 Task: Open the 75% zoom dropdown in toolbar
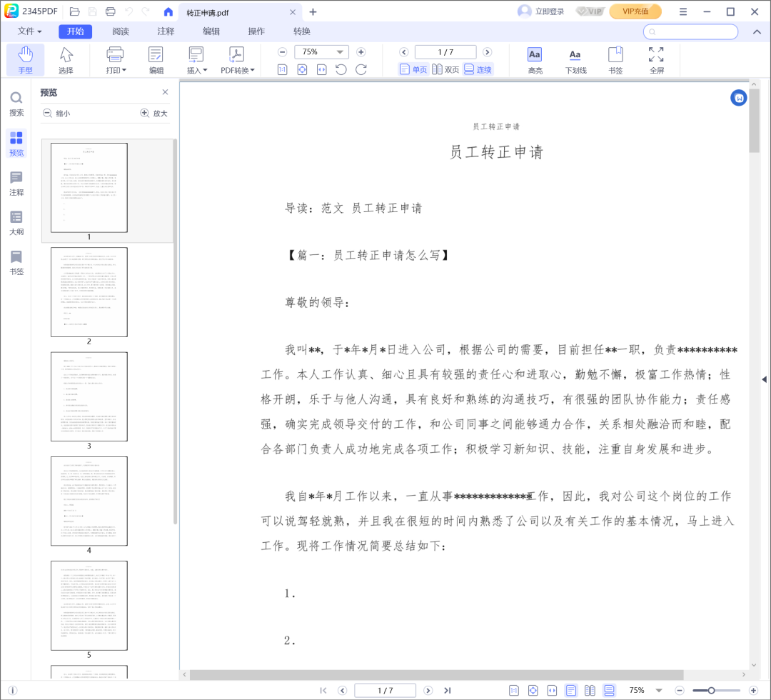click(340, 52)
